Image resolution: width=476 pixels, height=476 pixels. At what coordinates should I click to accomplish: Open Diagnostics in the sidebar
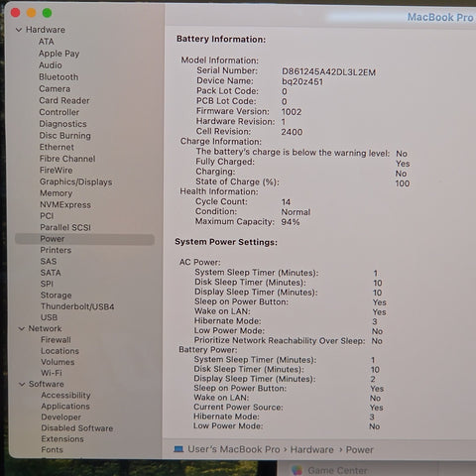(62, 124)
